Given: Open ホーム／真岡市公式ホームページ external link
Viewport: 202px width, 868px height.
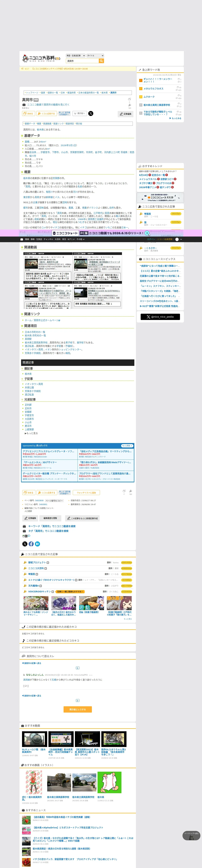Looking at the screenshot, I should pos(42,320).
